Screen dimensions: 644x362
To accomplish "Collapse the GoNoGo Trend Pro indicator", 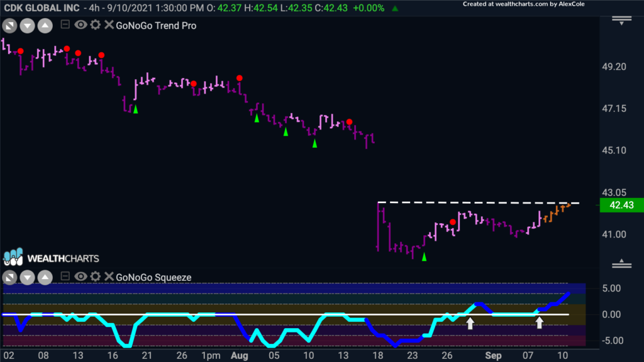I will 65,25.
